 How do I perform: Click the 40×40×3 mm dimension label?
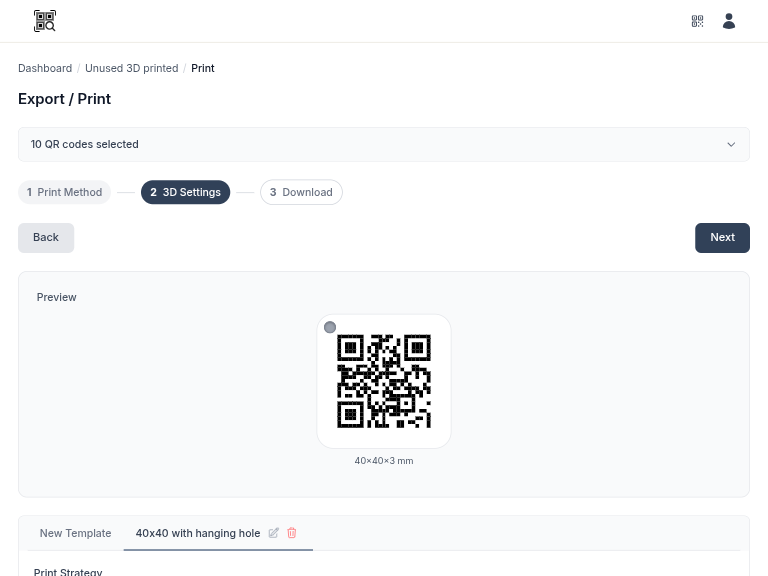384,461
